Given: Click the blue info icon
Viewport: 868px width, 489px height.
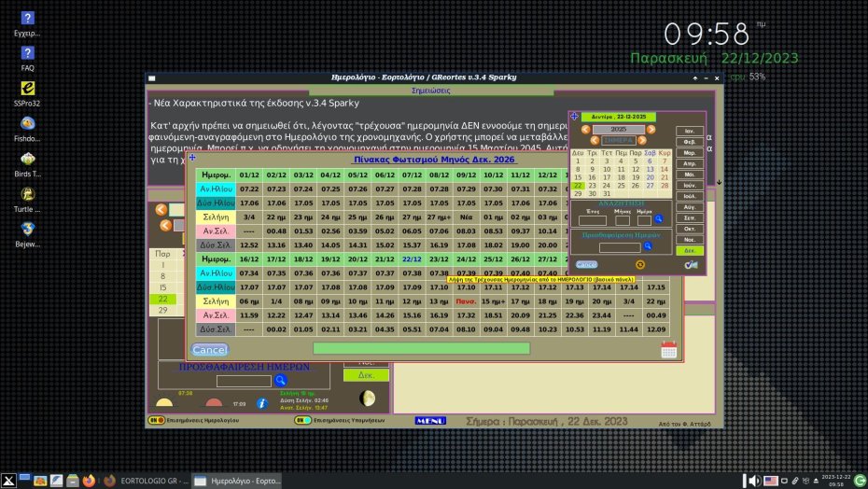Looking at the screenshot, I should click(x=262, y=404).
